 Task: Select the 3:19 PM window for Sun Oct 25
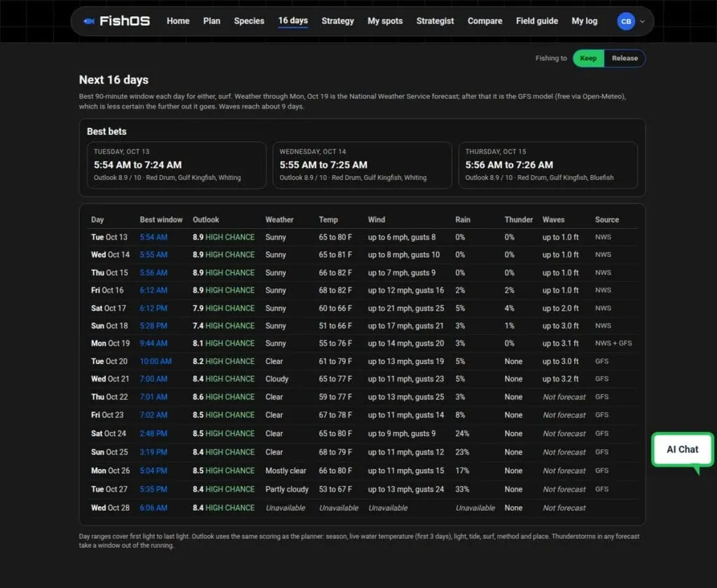(x=153, y=452)
